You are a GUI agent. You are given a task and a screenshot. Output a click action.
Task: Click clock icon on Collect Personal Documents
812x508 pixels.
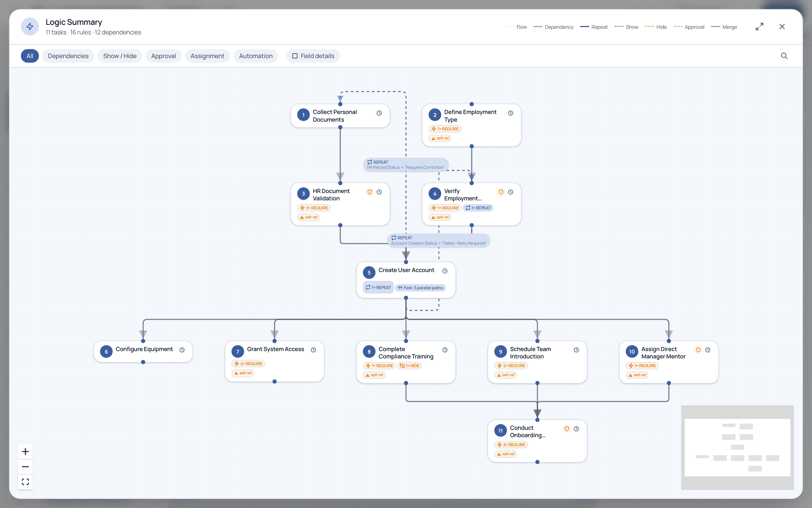tap(379, 113)
